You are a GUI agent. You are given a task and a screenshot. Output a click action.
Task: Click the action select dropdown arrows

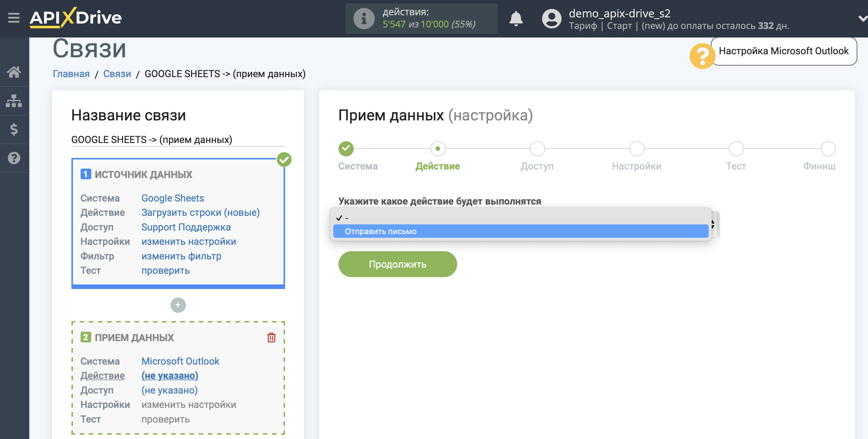713,224
